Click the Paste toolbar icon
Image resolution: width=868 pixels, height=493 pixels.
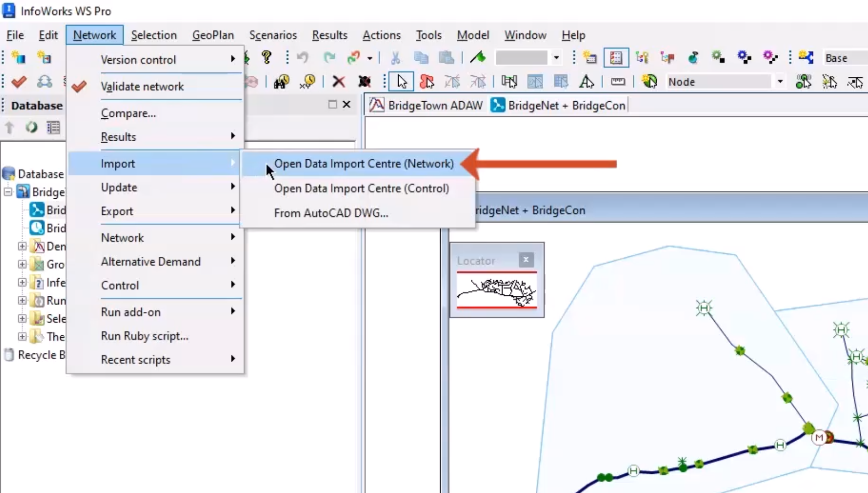446,57
